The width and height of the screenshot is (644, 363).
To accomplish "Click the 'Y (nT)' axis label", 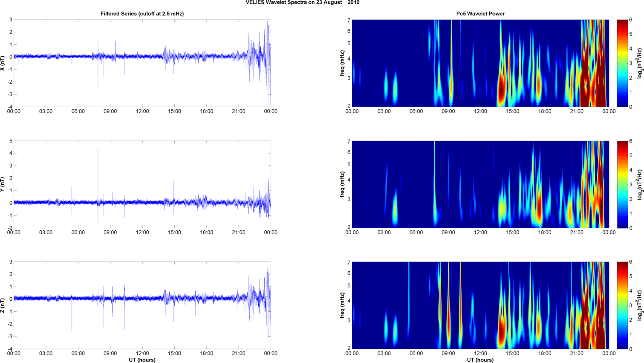I will click(3, 184).
